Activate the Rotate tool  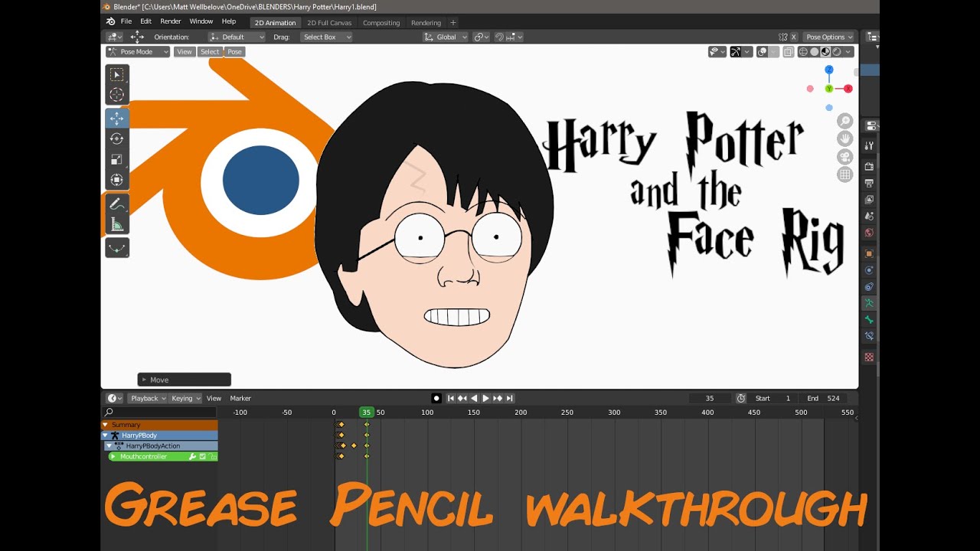(x=117, y=139)
